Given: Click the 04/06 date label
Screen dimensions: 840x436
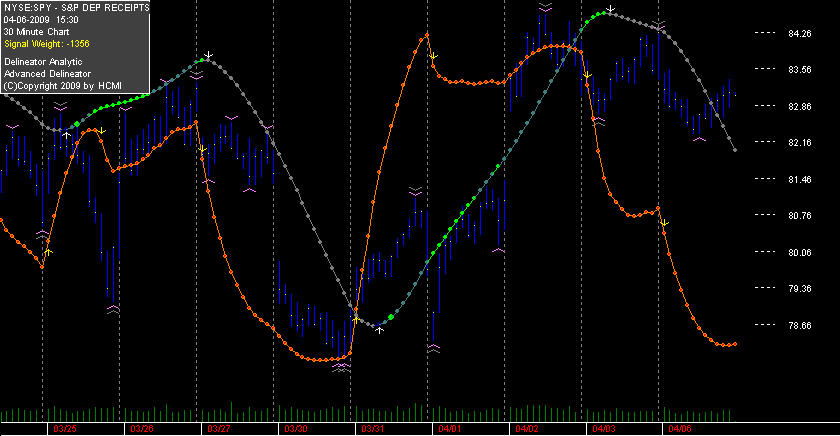Looking at the screenshot, I should 680,429.
